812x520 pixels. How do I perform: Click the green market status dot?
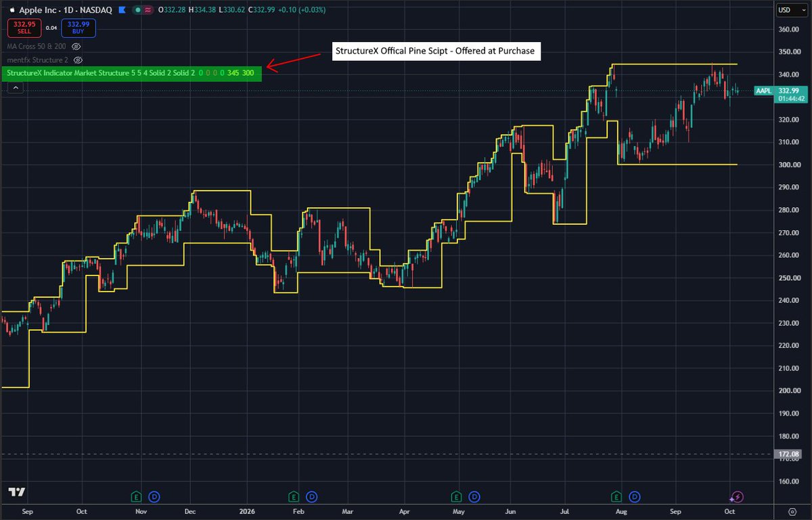[138, 10]
